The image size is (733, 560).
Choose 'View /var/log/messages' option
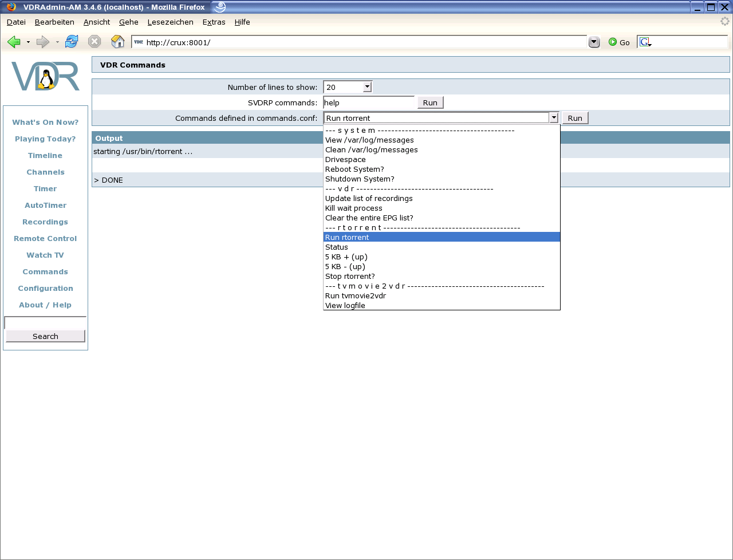click(x=369, y=140)
